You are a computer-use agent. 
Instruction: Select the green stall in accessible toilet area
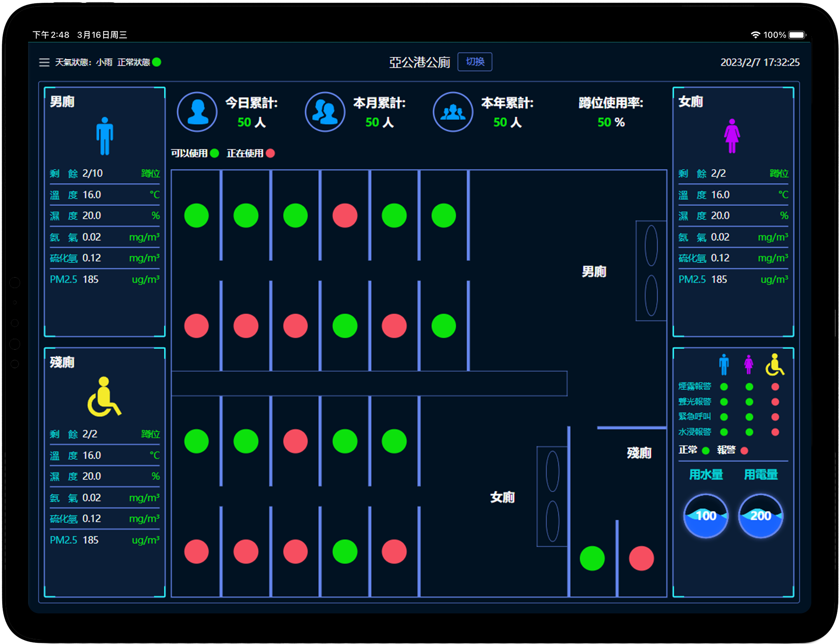(592, 558)
